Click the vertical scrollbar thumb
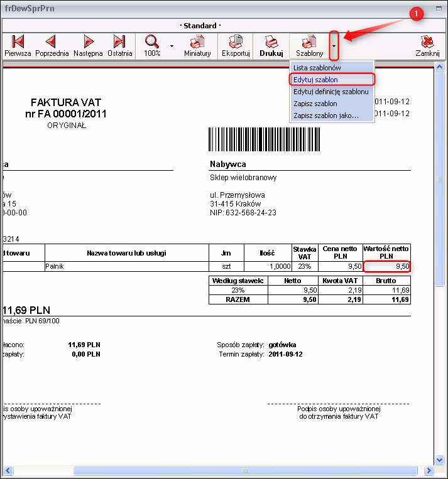 click(439, 180)
